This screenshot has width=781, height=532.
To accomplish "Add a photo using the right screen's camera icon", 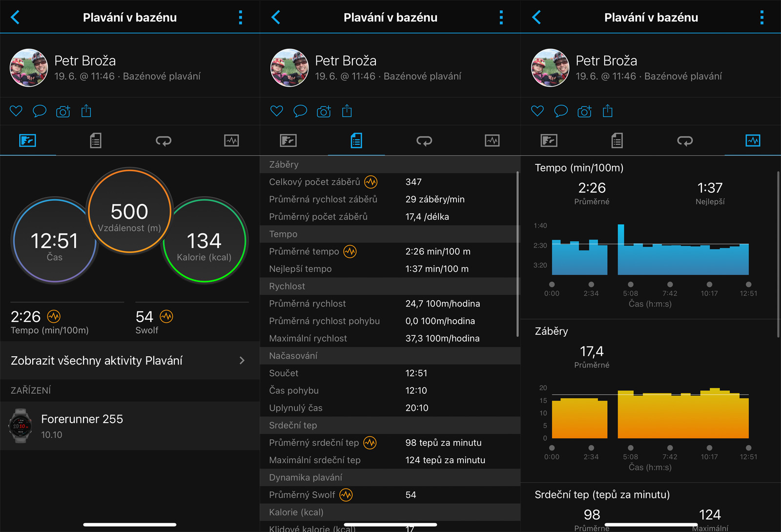I will pos(584,111).
